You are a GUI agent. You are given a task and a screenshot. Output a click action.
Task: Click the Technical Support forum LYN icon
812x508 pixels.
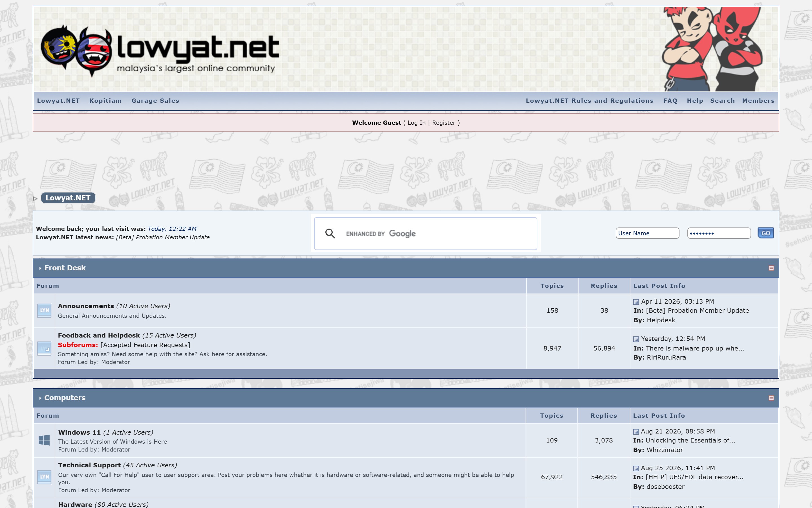44,477
